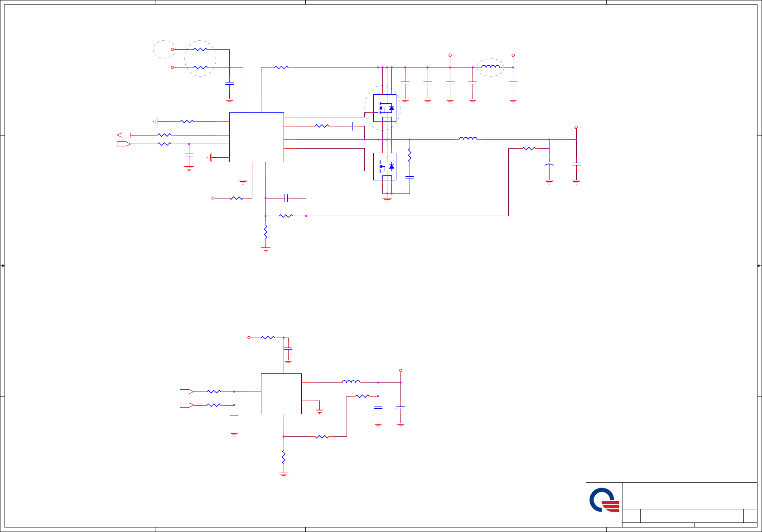Image resolution: width=762 pixels, height=532 pixels.
Task: Click the output terminal above the large circuit's output capacitors
Action: 576,127
